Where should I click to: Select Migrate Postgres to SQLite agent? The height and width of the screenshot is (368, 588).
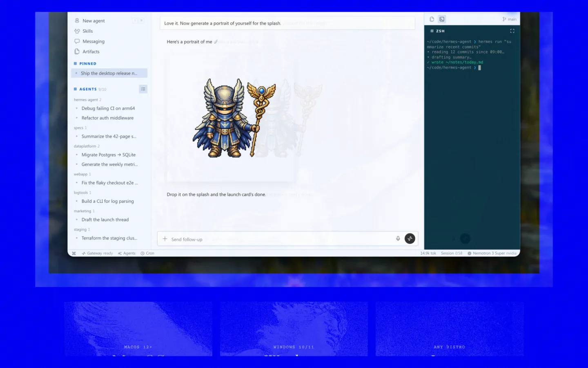(109, 155)
